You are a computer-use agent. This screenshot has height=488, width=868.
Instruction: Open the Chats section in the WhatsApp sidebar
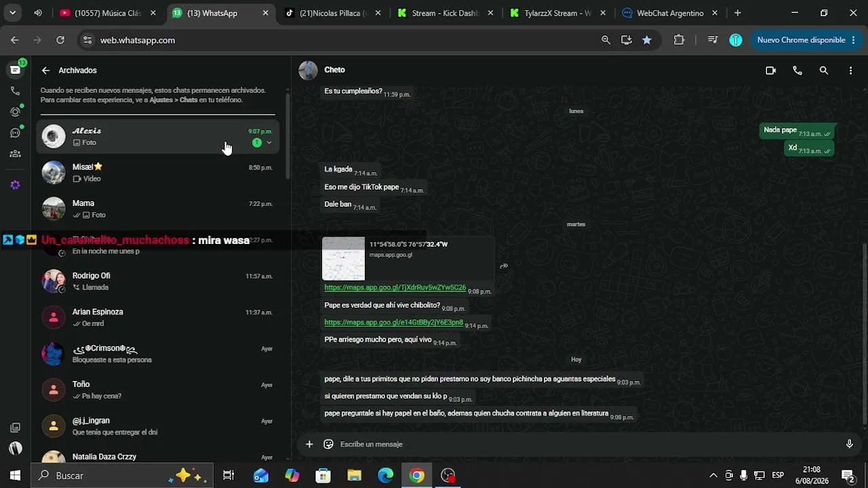15,70
